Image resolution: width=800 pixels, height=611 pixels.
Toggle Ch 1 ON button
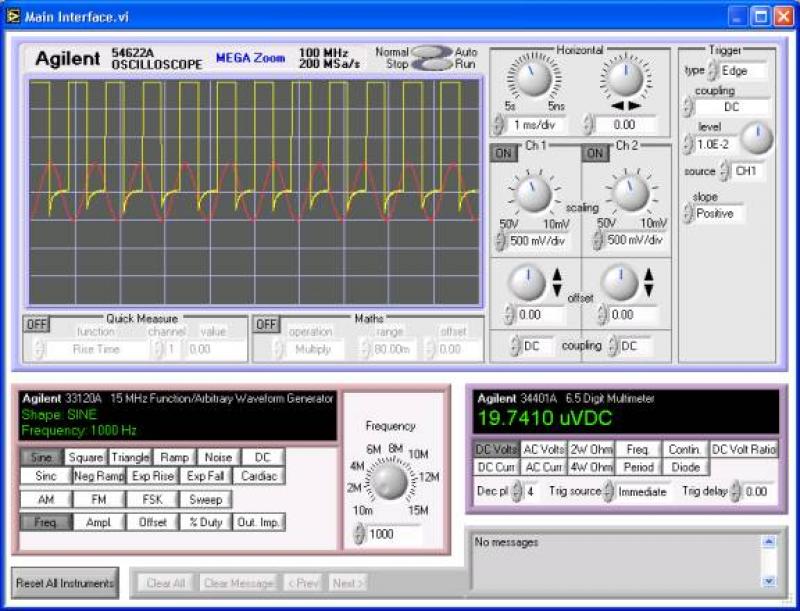point(504,153)
